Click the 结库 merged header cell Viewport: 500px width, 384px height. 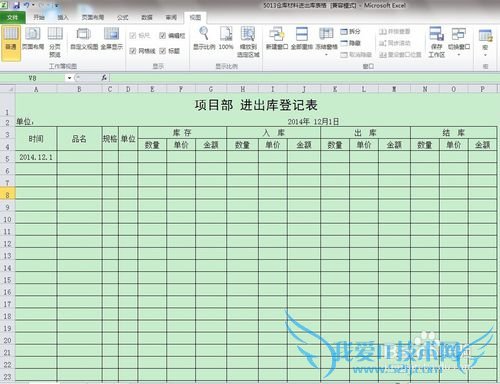coord(454,133)
